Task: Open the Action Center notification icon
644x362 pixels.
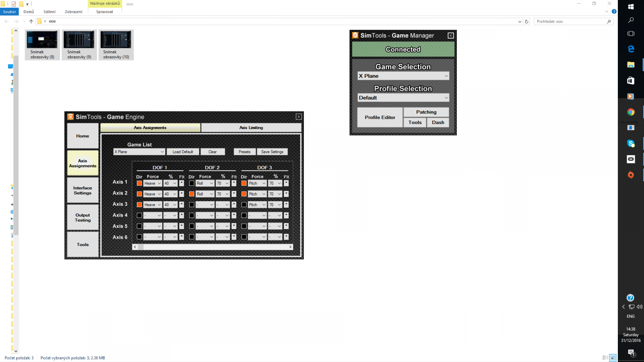Action: tap(631, 353)
